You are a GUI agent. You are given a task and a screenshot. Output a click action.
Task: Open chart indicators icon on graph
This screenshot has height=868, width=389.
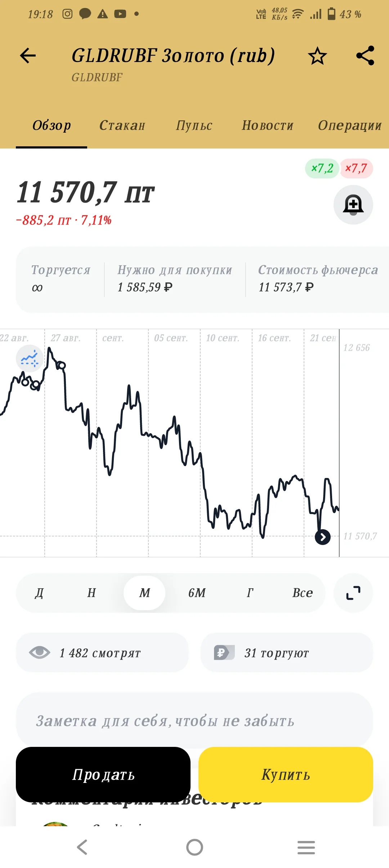[30, 358]
